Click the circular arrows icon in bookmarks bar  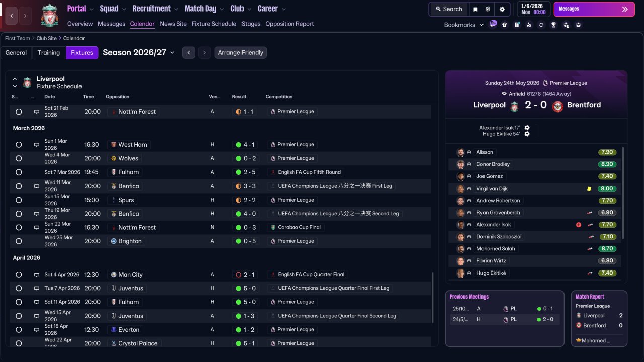pos(541,25)
